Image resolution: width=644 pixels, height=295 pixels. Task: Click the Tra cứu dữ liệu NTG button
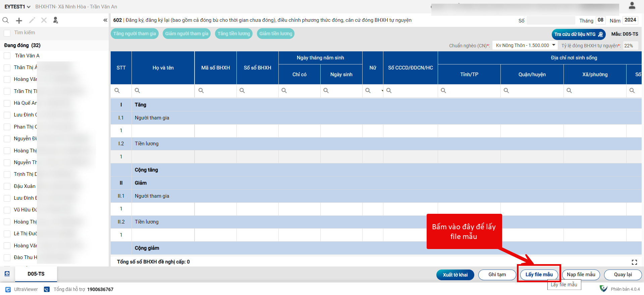point(578,34)
